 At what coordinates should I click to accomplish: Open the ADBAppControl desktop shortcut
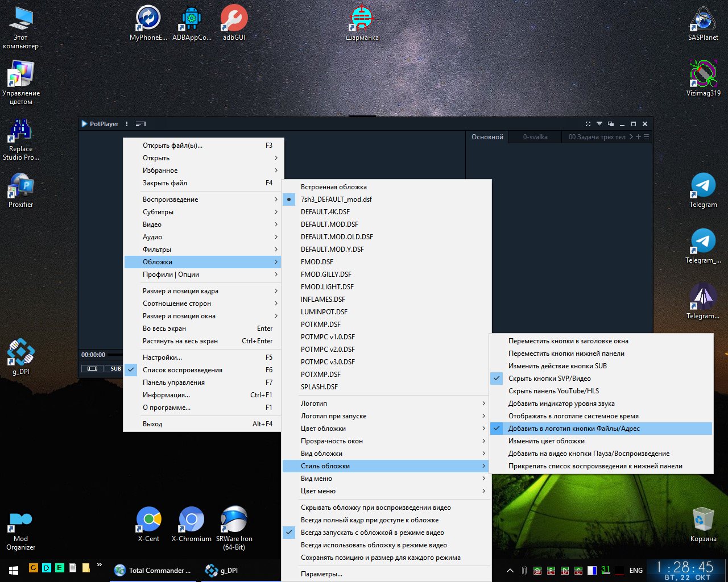(192, 23)
